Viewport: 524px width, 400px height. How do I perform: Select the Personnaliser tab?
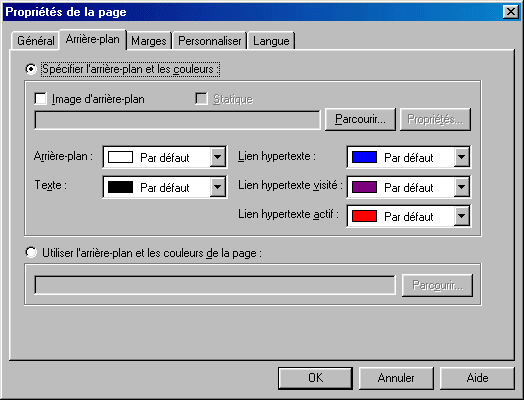pyautogui.click(x=210, y=41)
